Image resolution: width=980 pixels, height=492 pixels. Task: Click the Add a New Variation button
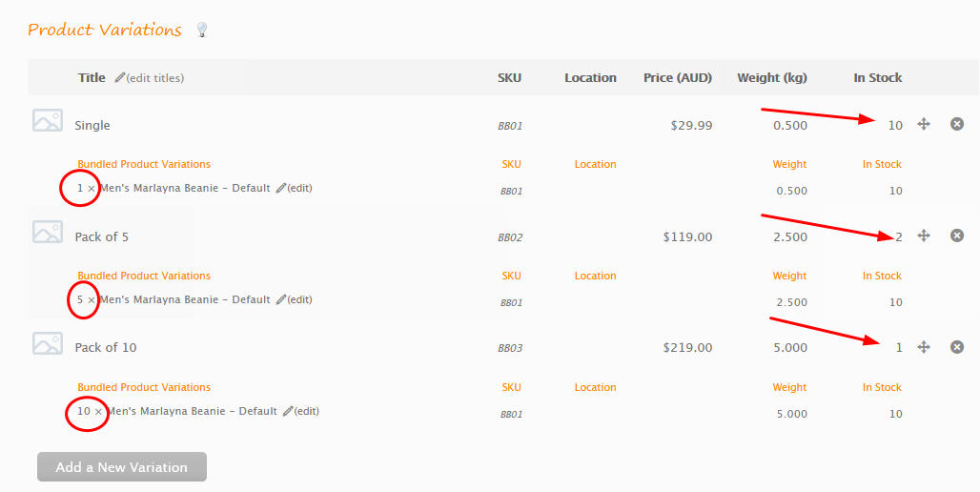pos(122,467)
